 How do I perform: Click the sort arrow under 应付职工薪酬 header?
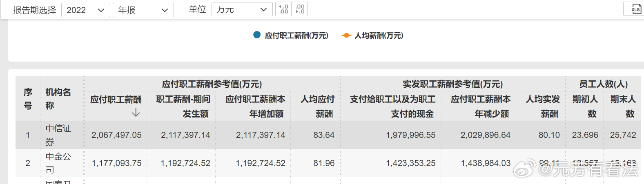pos(136,113)
